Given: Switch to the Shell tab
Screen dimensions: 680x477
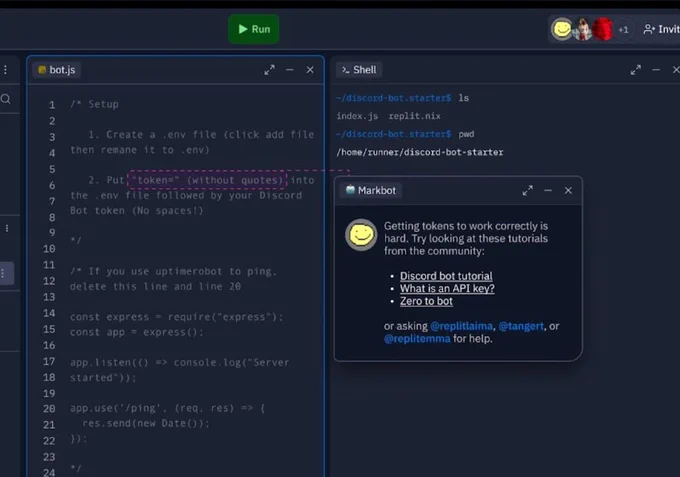Looking at the screenshot, I should pos(359,70).
